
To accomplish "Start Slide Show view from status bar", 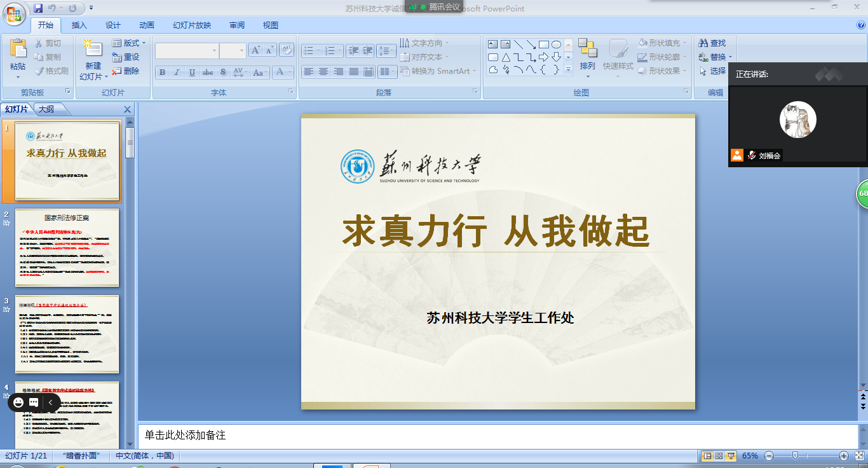I will pos(731,456).
